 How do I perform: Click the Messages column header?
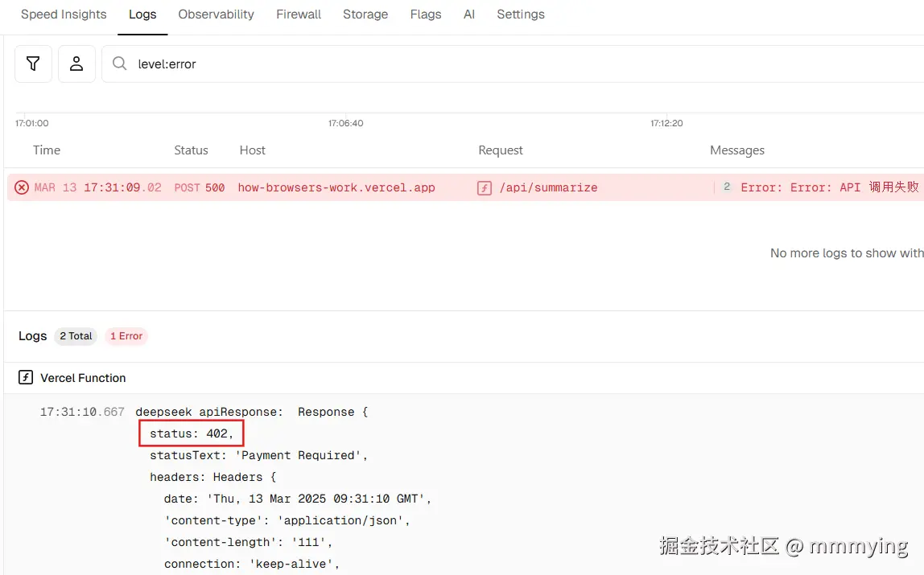(737, 150)
